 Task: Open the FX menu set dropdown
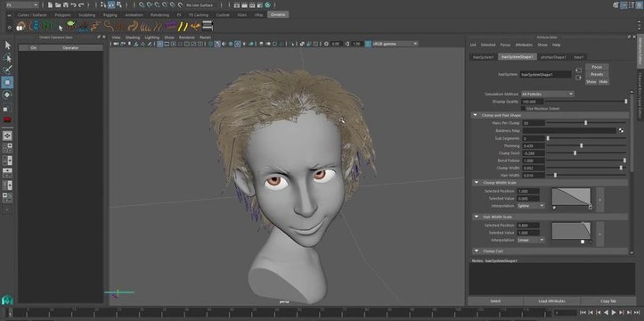[x=21, y=5]
